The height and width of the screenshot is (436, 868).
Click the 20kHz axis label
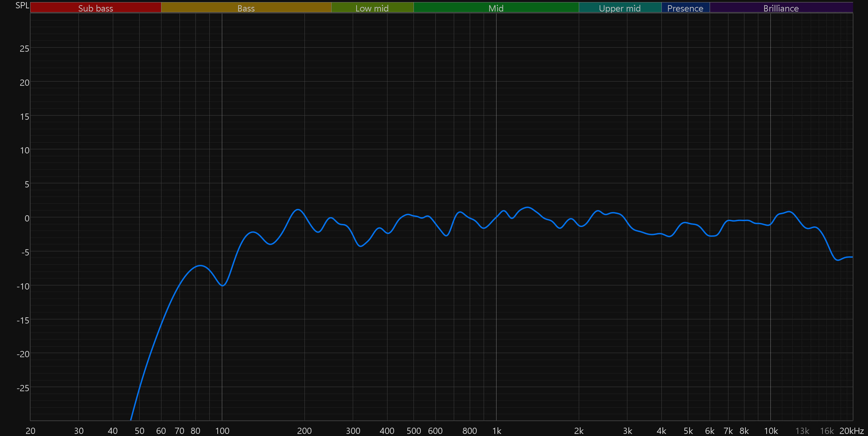click(x=851, y=431)
